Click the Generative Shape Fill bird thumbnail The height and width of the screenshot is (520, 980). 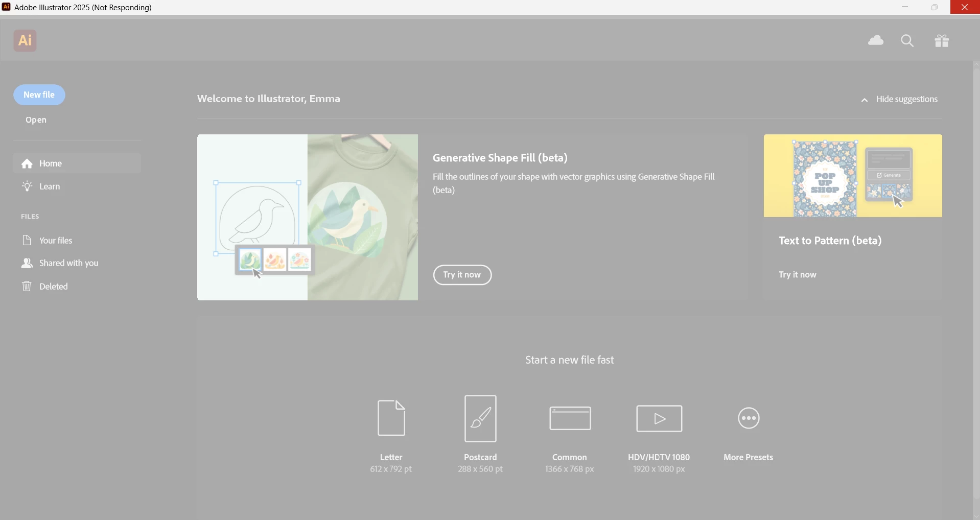click(x=308, y=218)
